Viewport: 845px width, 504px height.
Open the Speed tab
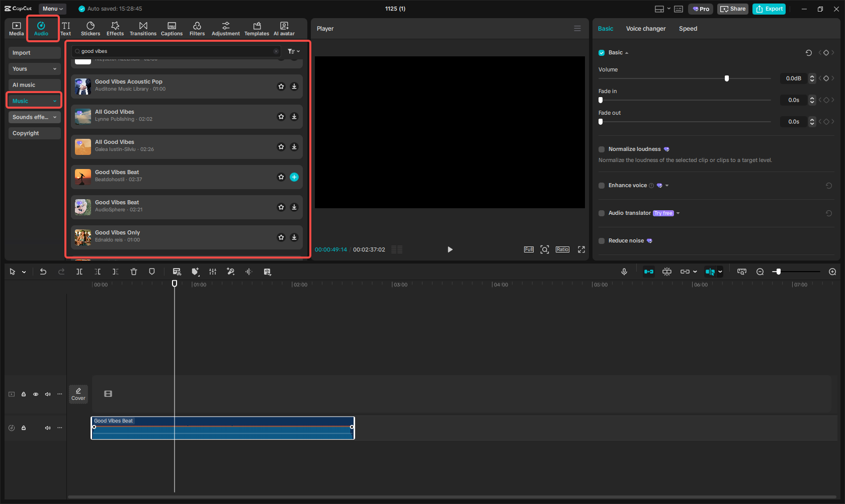(x=688, y=29)
